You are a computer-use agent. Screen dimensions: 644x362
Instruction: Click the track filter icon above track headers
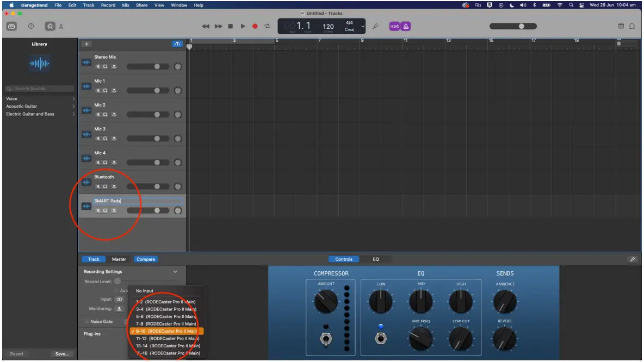[x=177, y=44]
